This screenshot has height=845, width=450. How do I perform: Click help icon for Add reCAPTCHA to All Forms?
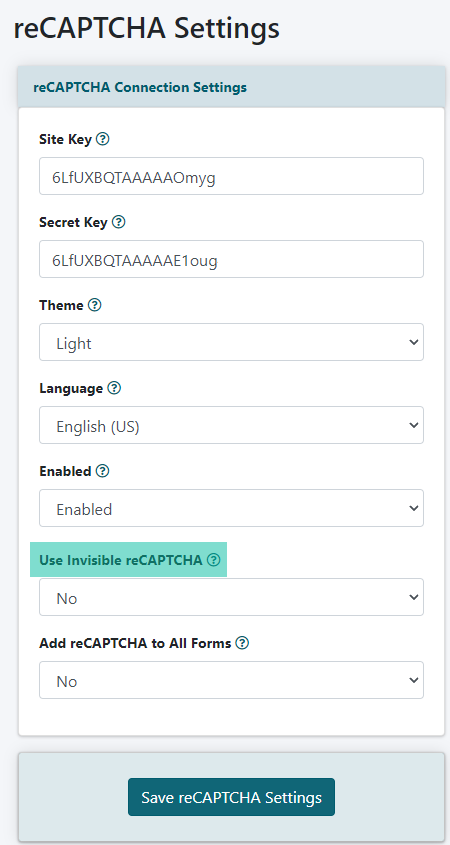pyautogui.click(x=243, y=643)
